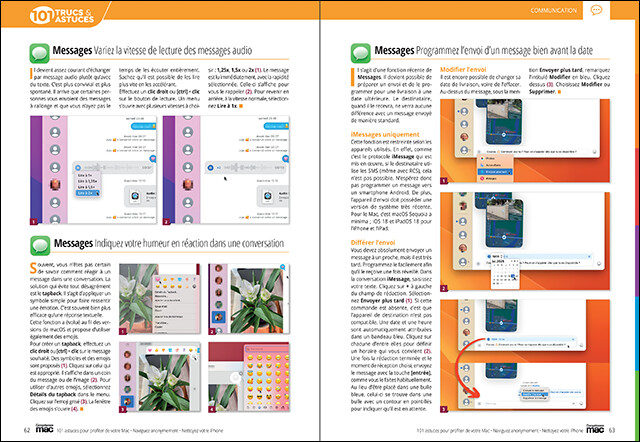Open map attachment preview in scheduling screenshot 2
Viewport: 640px width, 442px height.
(504, 224)
